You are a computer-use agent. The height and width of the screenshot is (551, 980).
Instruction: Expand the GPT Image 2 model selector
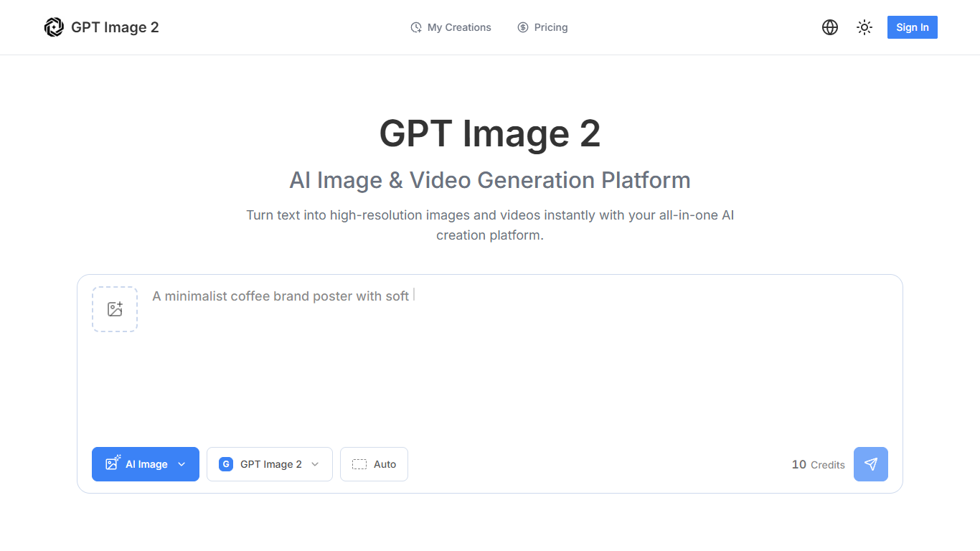pyautogui.click(x=270, y=464)
